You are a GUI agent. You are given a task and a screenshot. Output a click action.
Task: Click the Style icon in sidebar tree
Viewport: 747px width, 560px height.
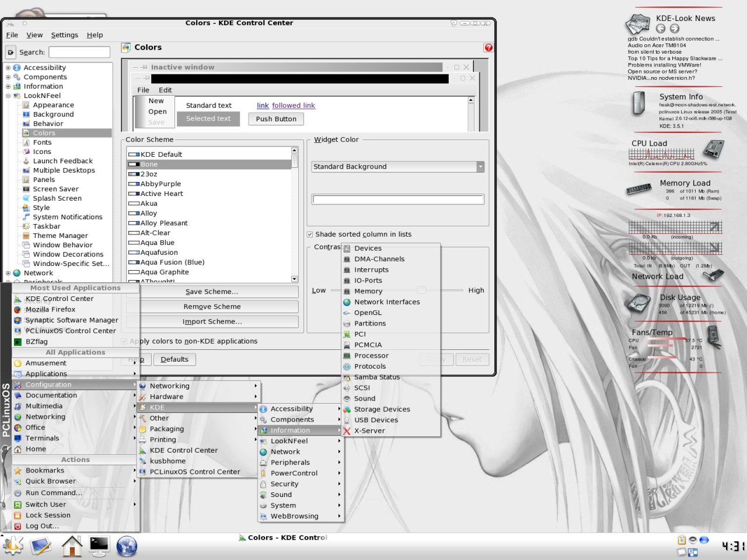pos(26,208)
